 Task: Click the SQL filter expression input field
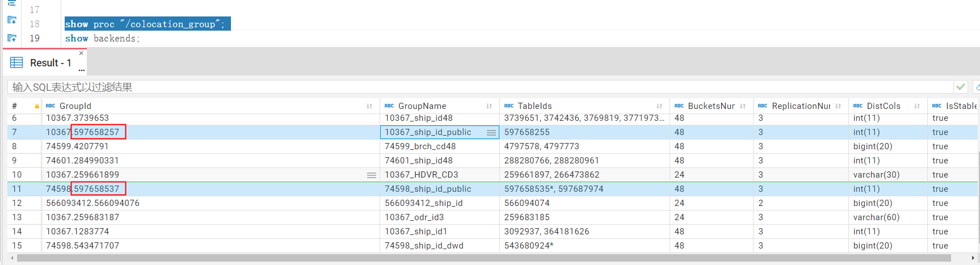coord(477,87)
